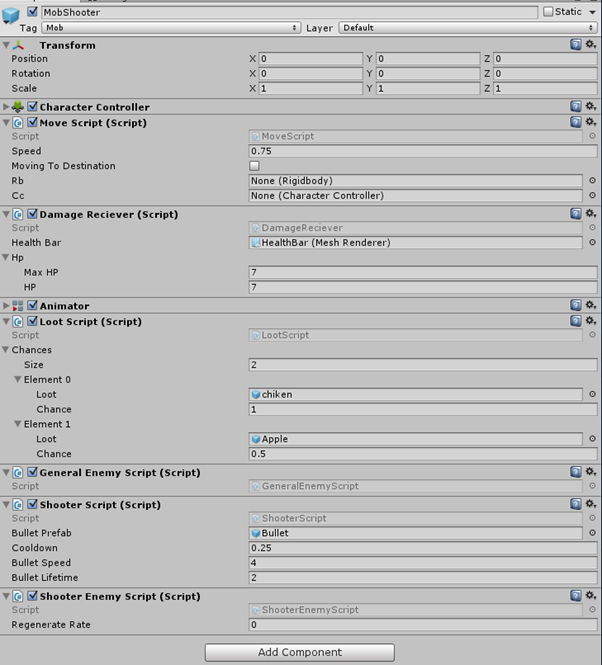Disable Character Controller component checkbox

point(32,106)
